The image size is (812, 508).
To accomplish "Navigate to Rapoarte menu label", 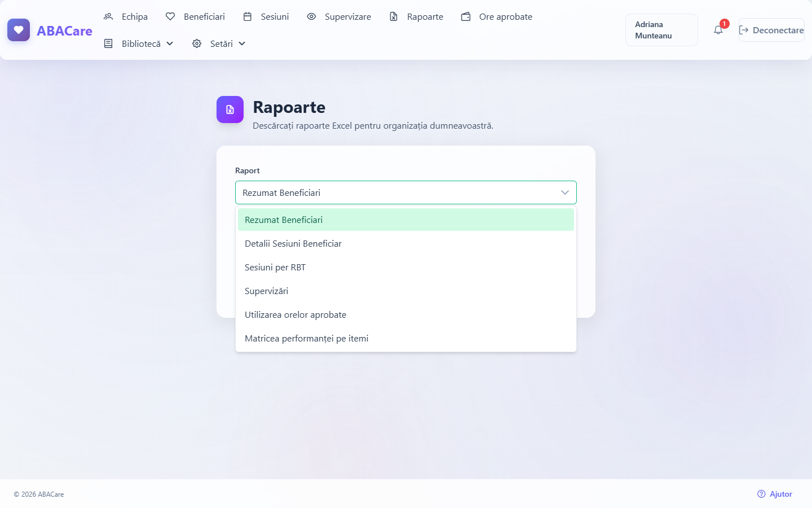I will (x=425, y=16).
